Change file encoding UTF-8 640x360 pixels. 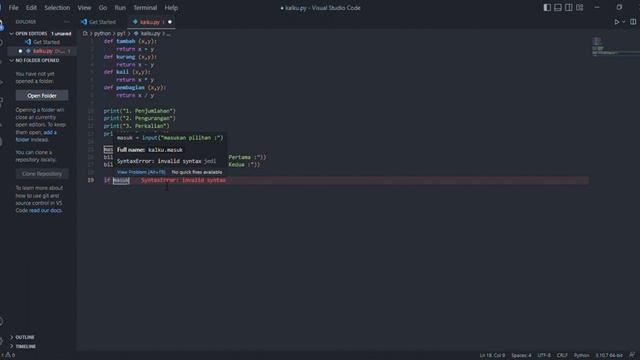click(x=544, y=356)
